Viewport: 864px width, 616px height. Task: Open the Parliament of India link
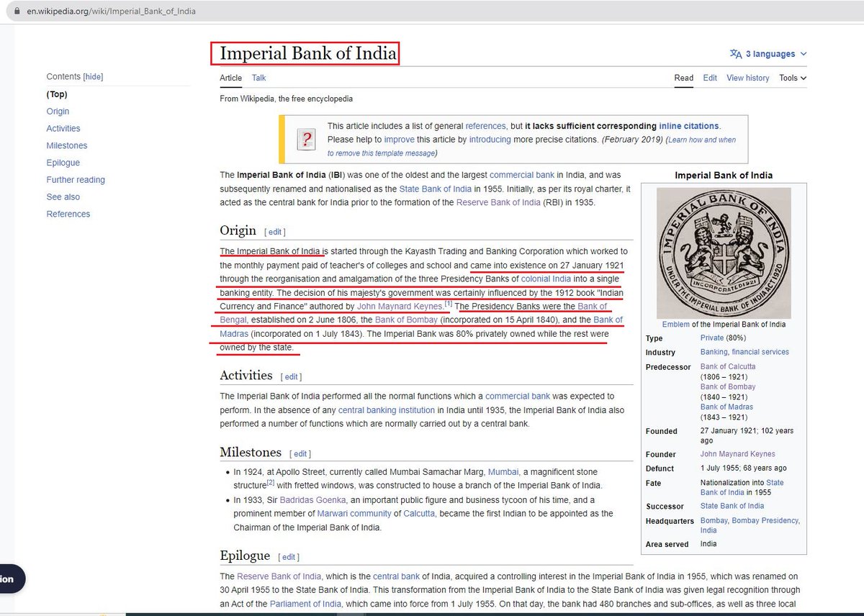(306, 604)
